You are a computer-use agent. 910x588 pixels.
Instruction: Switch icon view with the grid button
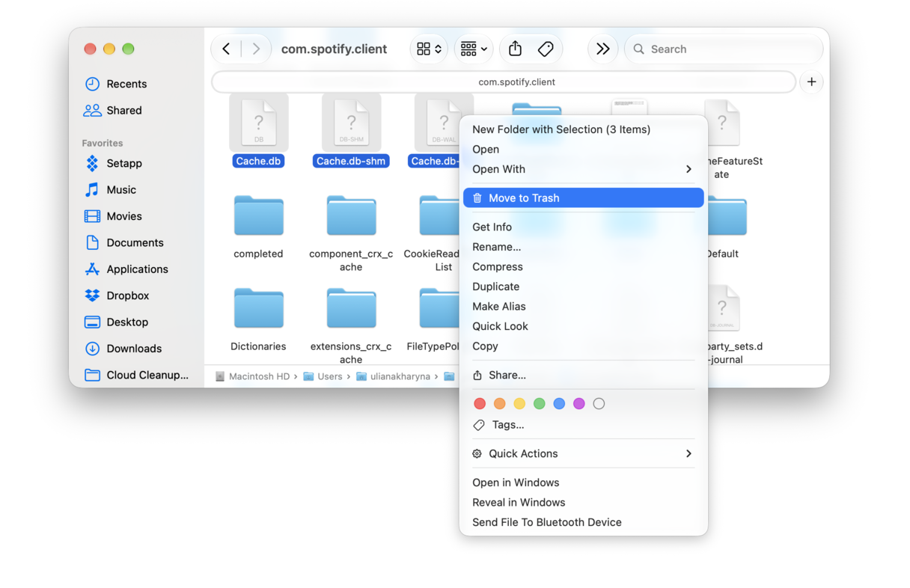pos(429,49)
